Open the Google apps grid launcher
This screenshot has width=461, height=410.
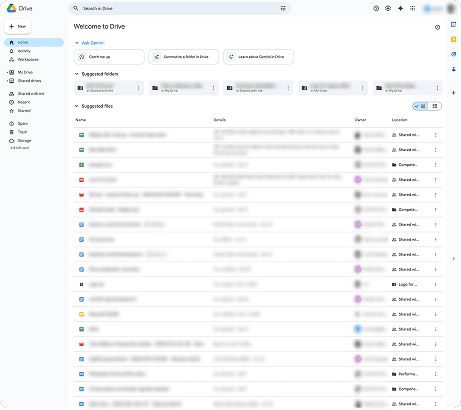[x=412, y=8]
